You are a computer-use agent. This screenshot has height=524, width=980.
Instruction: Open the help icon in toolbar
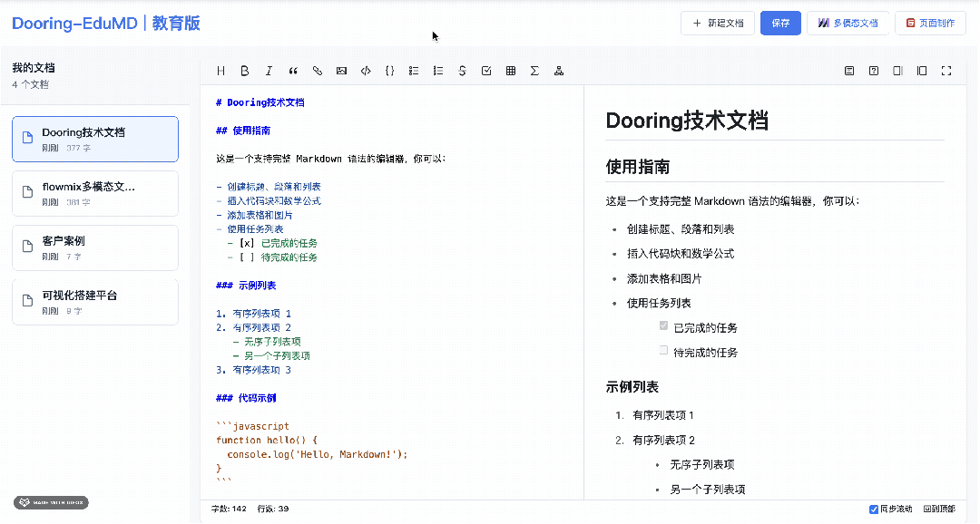(x=874, y=72)
